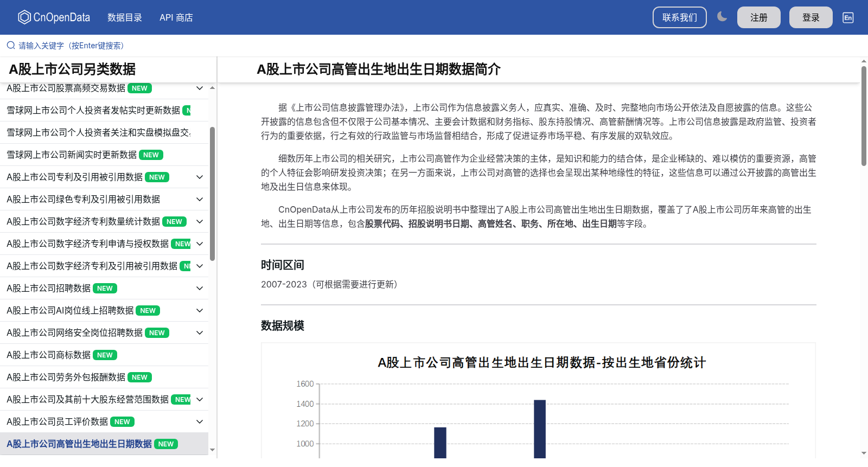Click the search magnifier icon
The width and height of the screenshot is (868, 467).
pyautogui.click(x=11, y=46)
